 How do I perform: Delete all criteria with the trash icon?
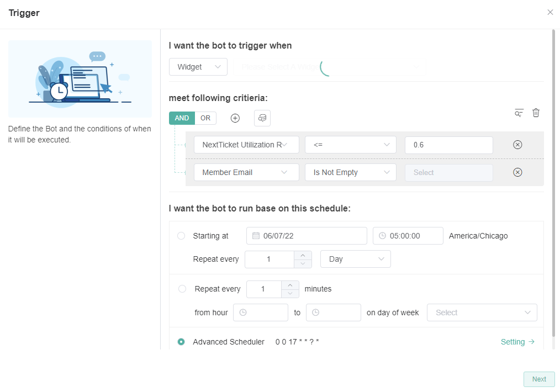point(536,113)
